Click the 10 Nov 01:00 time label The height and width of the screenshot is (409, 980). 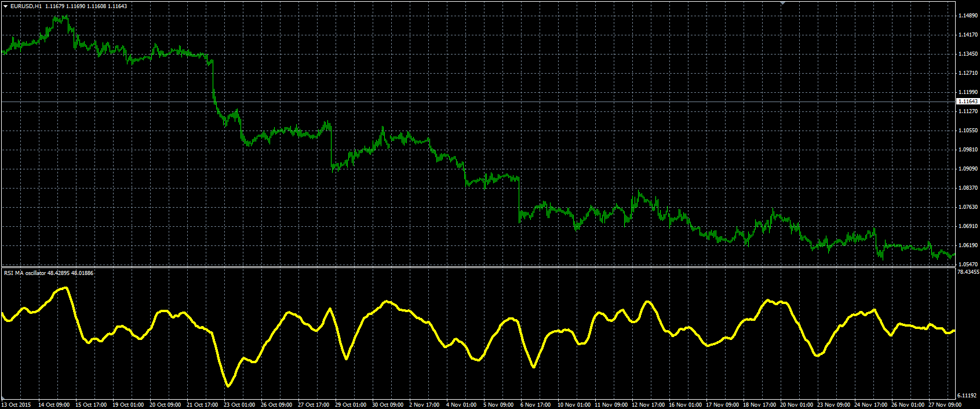(573, 405)
